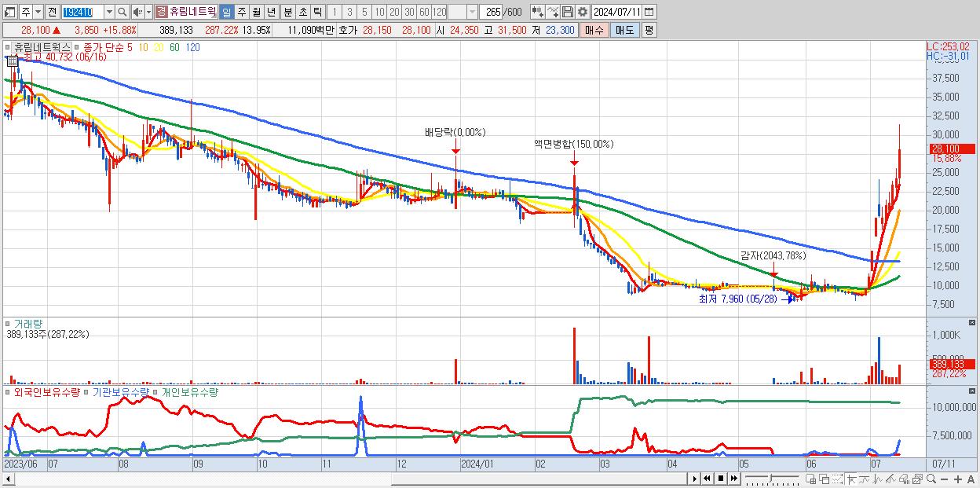Click the date field 2024/07/11
The width and height of the screenshot is (980, 488).
tap(617, 12)
